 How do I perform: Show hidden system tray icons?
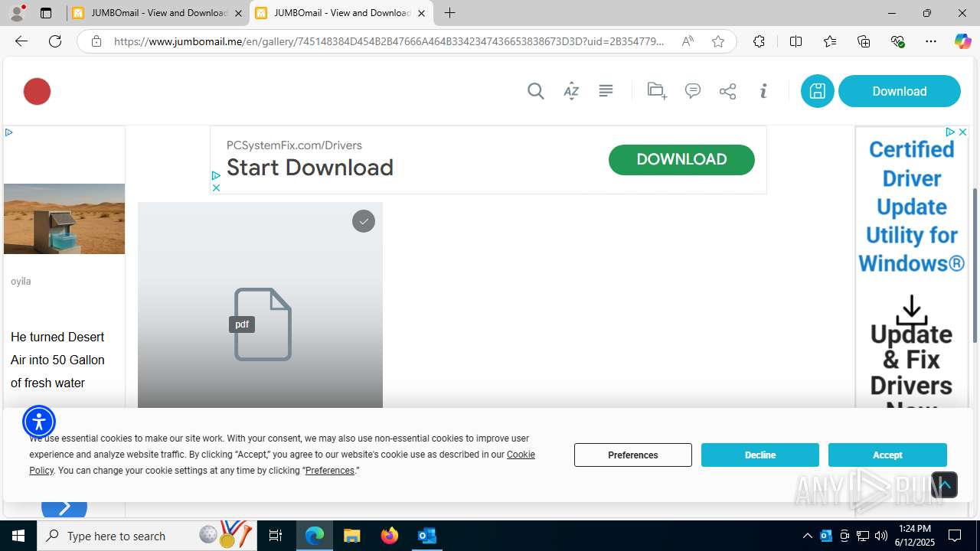pyautogui.click(x=808, y=536)
